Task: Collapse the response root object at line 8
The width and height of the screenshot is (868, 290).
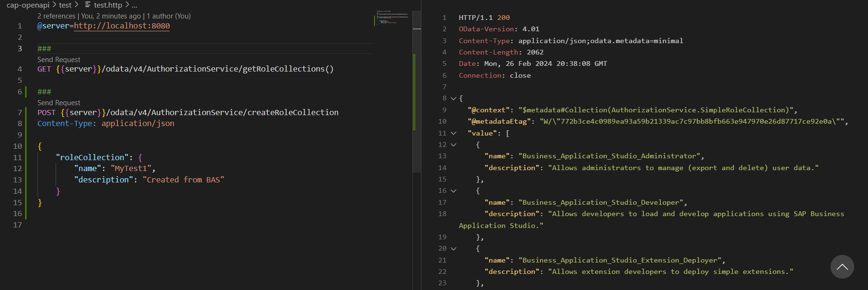Action: coord(453,99)
